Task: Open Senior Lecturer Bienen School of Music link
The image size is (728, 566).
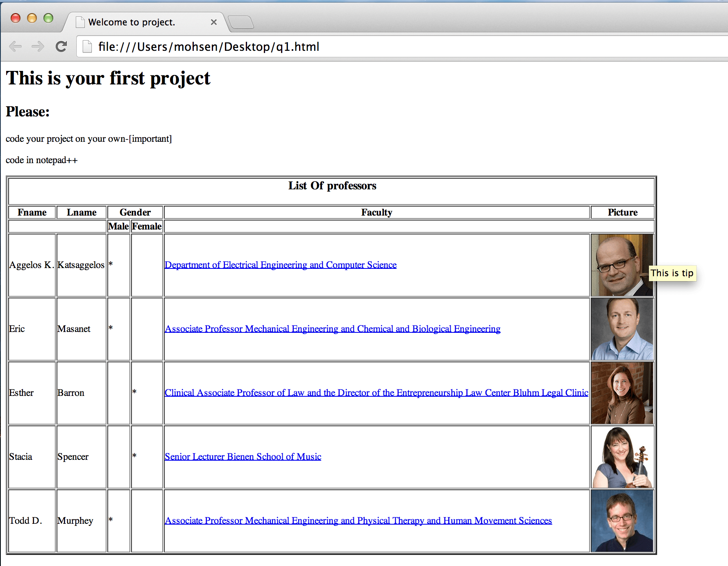Action: pyautogui.click(x=243, y=457)
